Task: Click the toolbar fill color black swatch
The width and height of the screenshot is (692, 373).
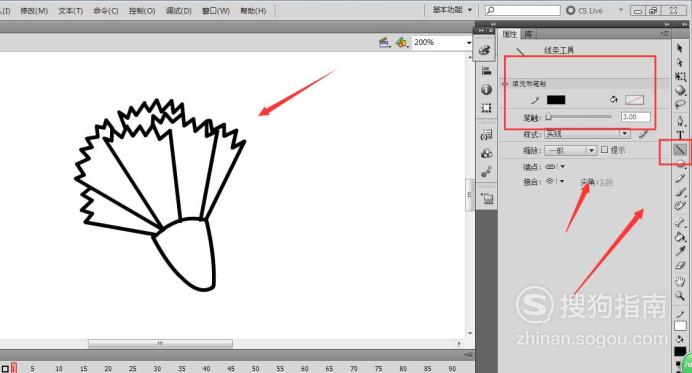Action: [x=680, y=352]
